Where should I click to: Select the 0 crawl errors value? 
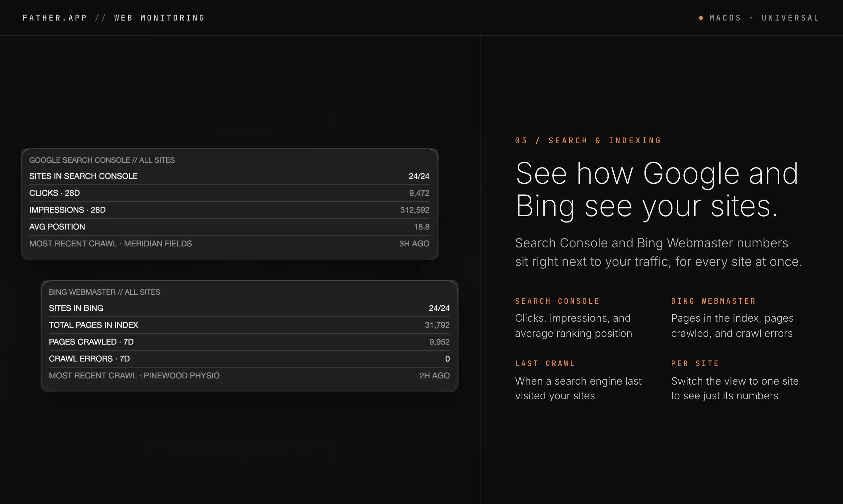[x=447, y=359]
